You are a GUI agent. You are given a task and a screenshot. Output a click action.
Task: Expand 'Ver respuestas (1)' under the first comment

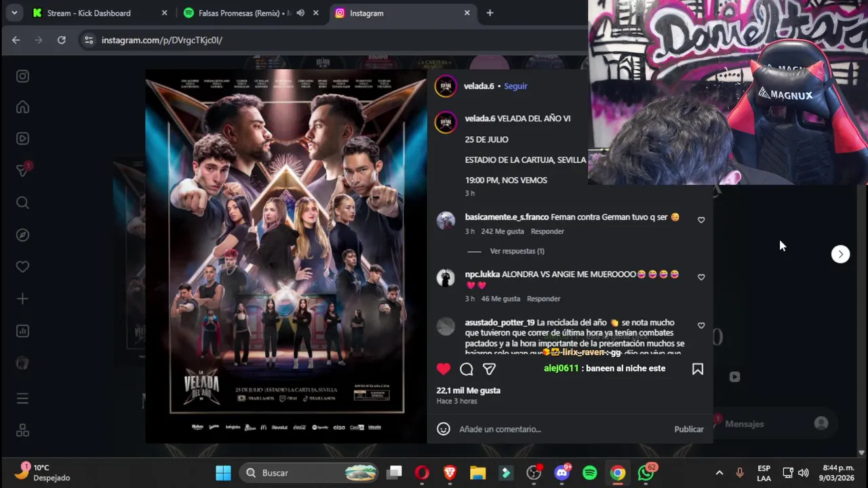click(x=517, y=251)
